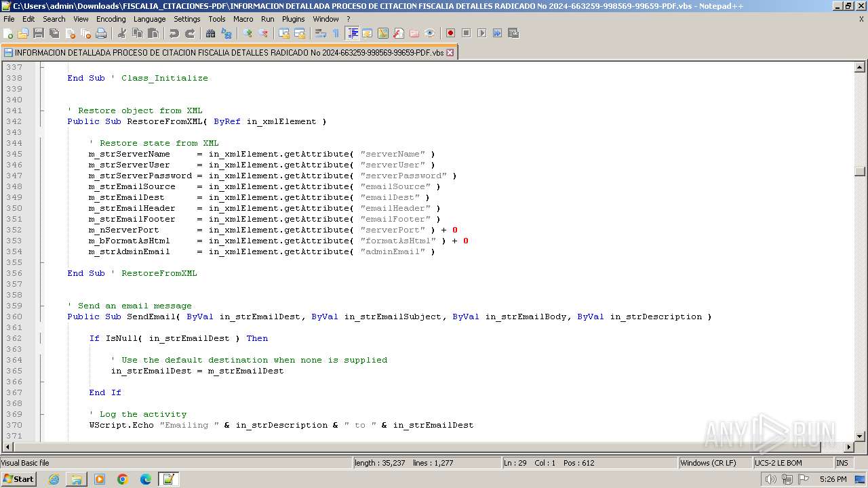Start macro recording with red circle
Screen dimensions: 868x488
point(450,33)
